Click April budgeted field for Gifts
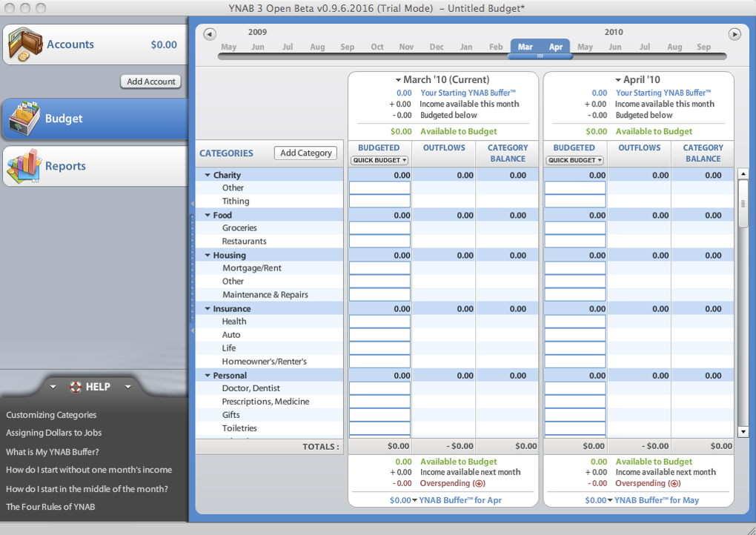 575,415
